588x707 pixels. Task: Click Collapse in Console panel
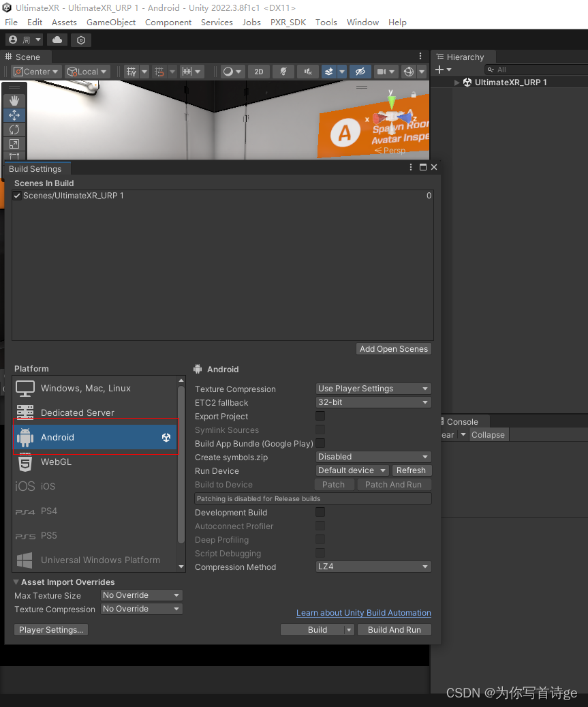pyautogui.click(x=488, y=435)
